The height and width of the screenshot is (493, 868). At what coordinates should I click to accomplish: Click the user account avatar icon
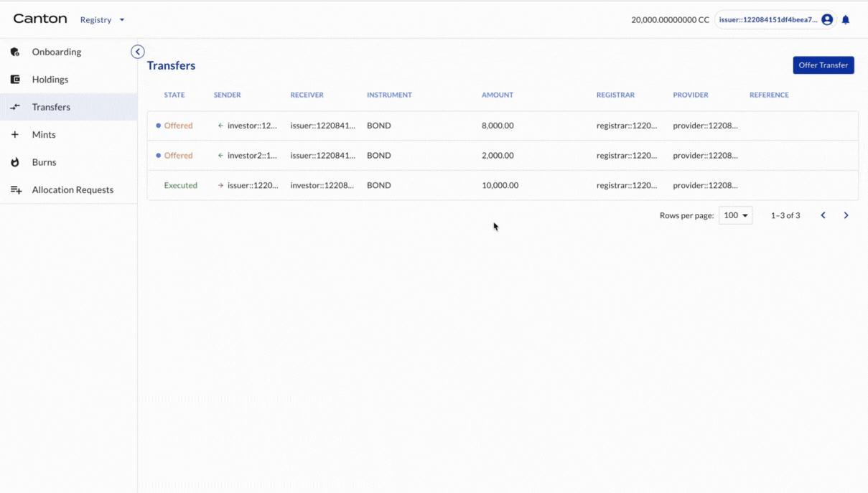point(827,20)
